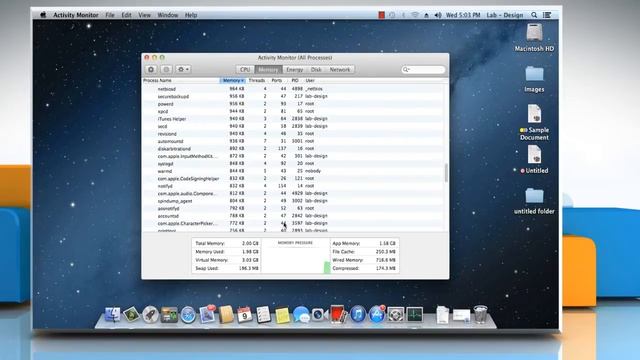Open Finder from the Dock

pyautogui.click(x=112, y=315)
